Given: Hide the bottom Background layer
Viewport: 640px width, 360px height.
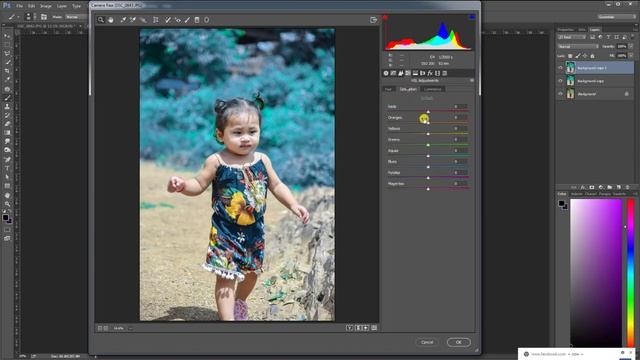Looking at the screenshot, I should click(x=560, y=94).
